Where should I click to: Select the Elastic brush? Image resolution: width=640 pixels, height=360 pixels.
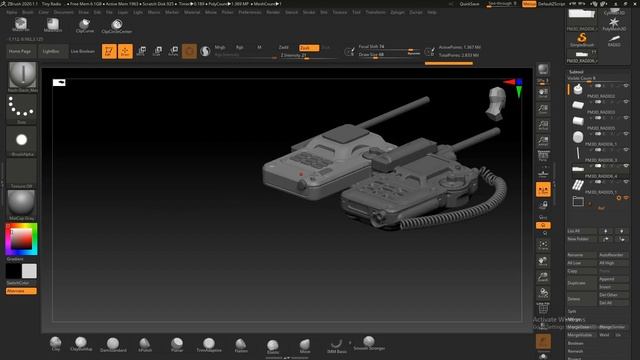coord(273,346)
